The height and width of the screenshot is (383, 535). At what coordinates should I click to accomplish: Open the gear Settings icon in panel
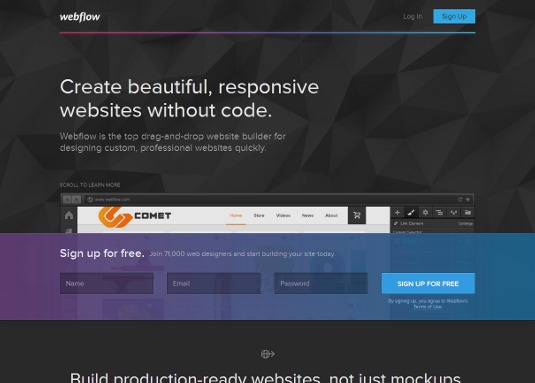425,212
